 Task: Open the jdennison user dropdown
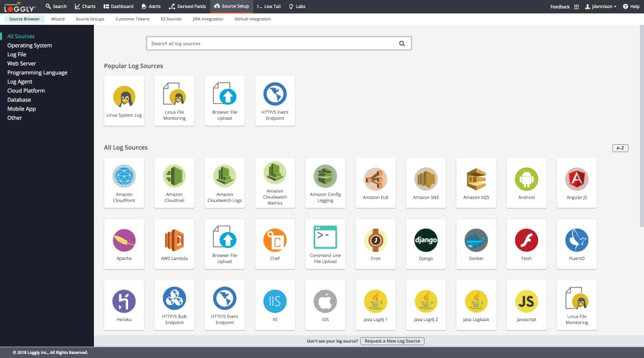point(601,7)
